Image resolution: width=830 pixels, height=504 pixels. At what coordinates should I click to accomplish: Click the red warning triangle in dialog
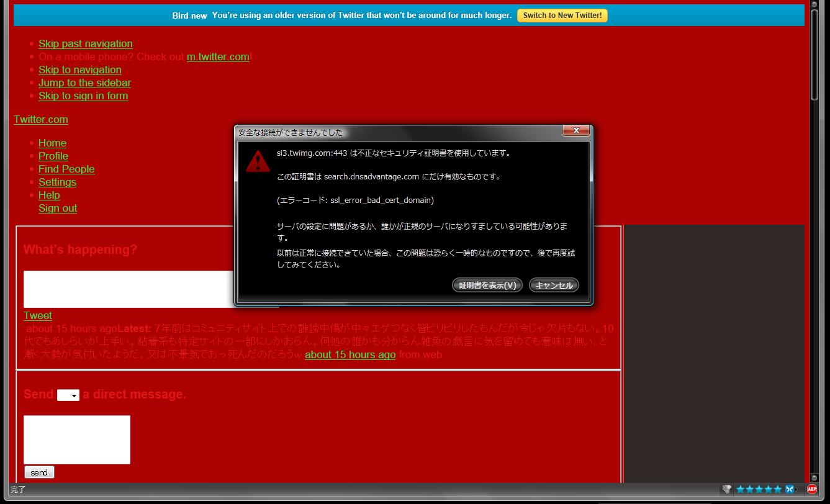[258, 160]
